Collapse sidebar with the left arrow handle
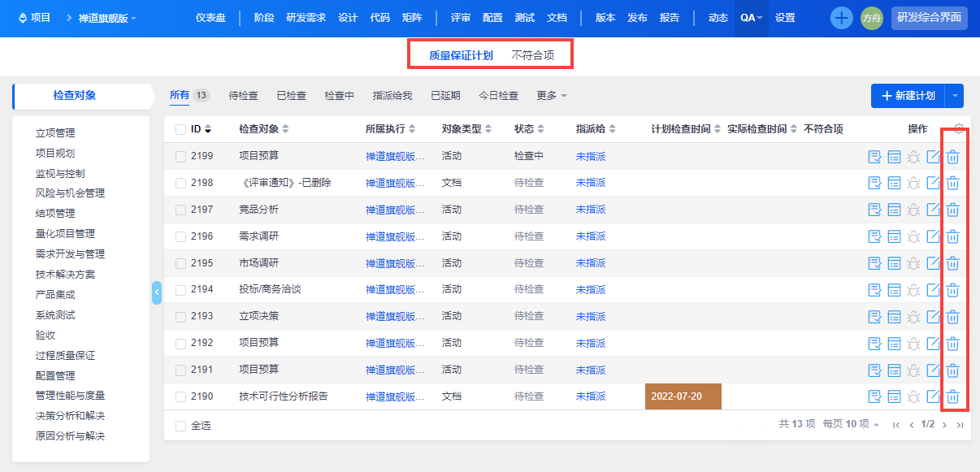The width and height of the screenshot is (980, 472). (x=157, y=292)
